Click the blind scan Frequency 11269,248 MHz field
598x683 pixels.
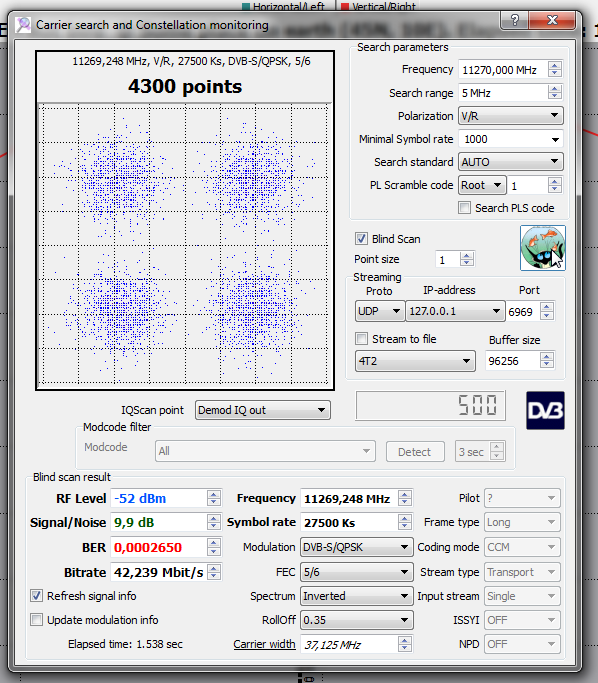(x=349, y=499)
